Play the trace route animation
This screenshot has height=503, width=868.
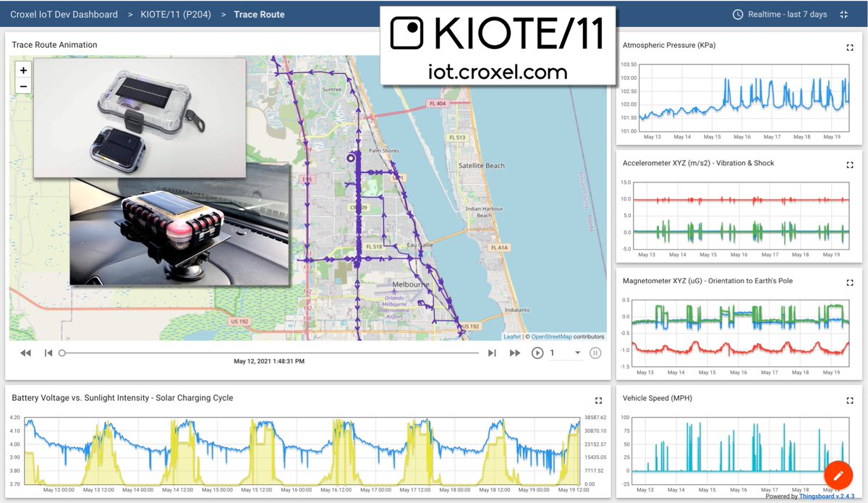pyautogui.click(x=537, y=353)
